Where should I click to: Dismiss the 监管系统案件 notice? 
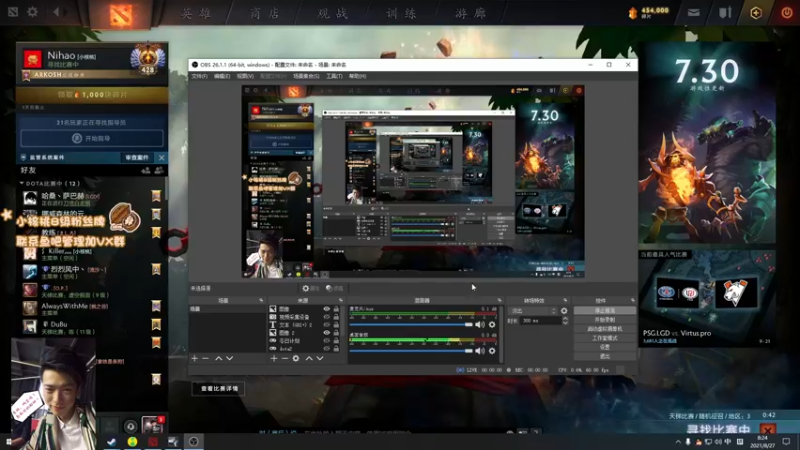[161, 158]
